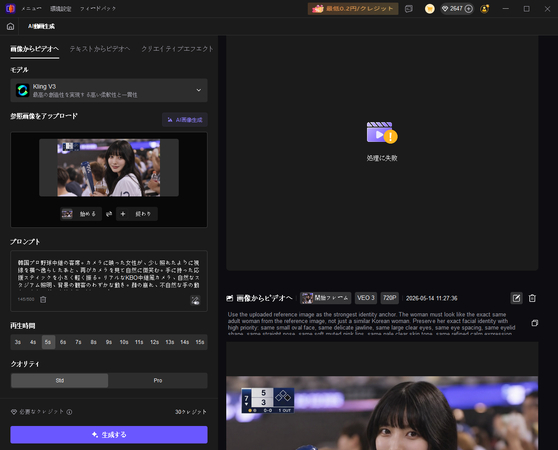This screenshot has height=450, width=558.
Task: Select 11s duration
Action: pos(139,342)
